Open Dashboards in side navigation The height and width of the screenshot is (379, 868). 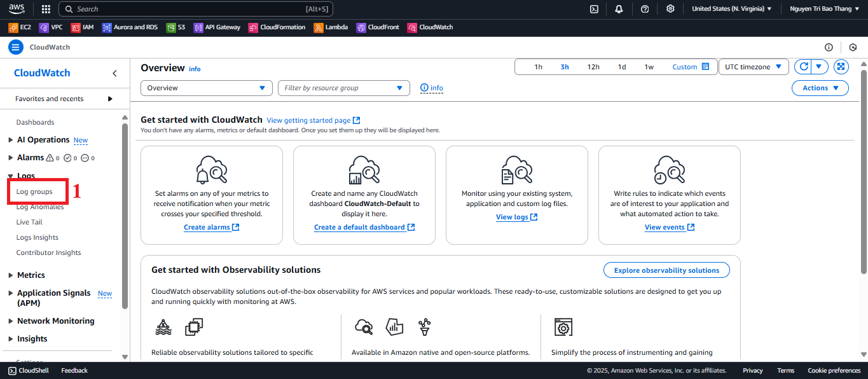[36, 122]
